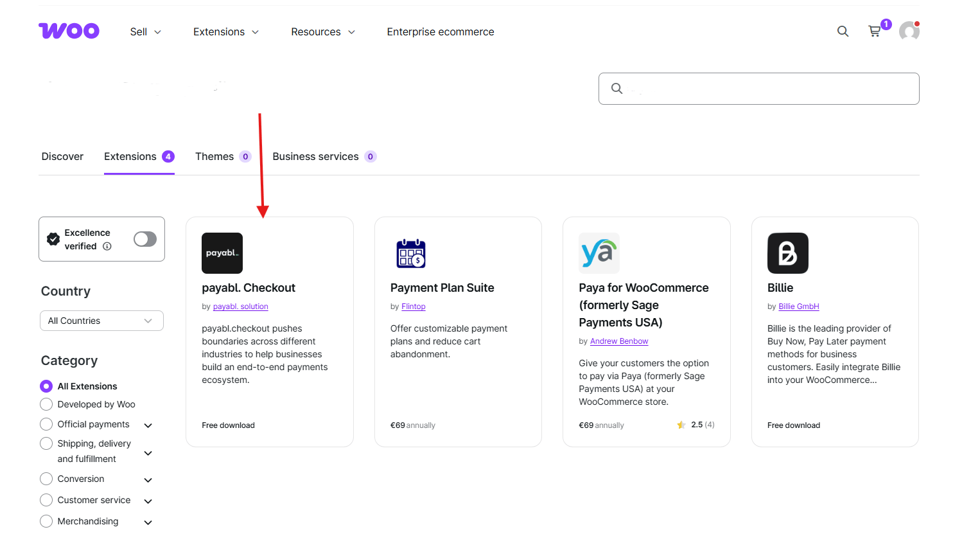Expand the Shipping, delivery and fulfillment chevron
This screenshot has width=980, height=534.
click(148, 453)
